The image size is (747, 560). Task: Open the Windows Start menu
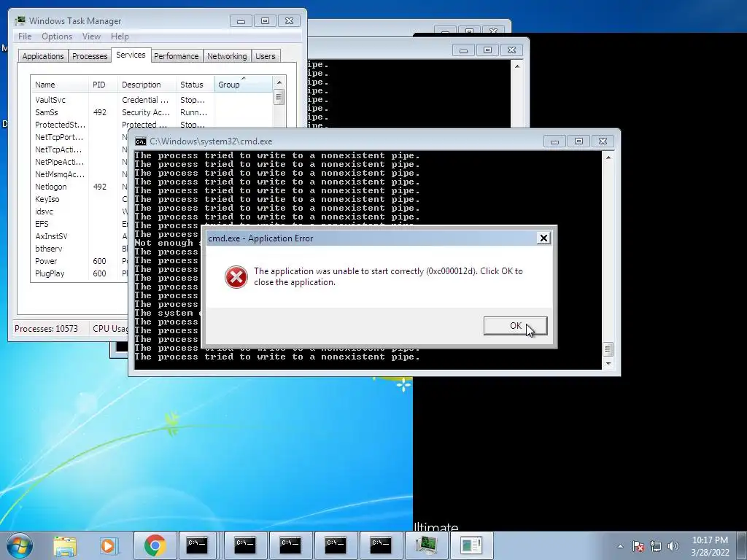pyautogui.click(x=20, y=545)
